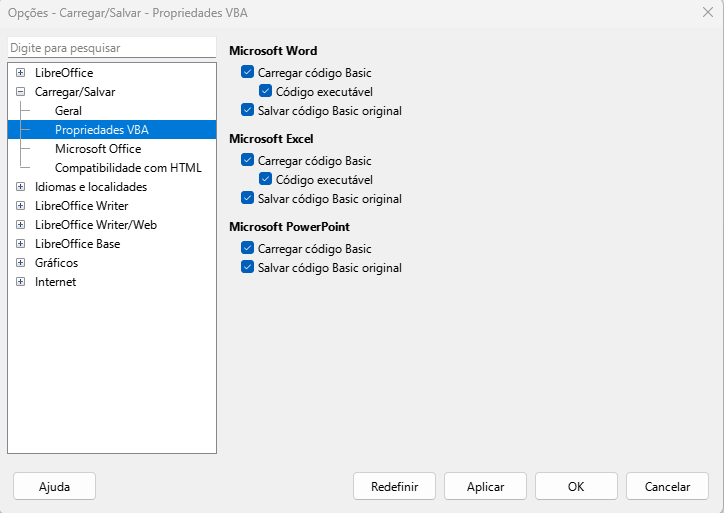Focus the Digite para pesquisar field
Image resolution: width=724 pixels, height=513 pixels.
click(x=112, y=48)
